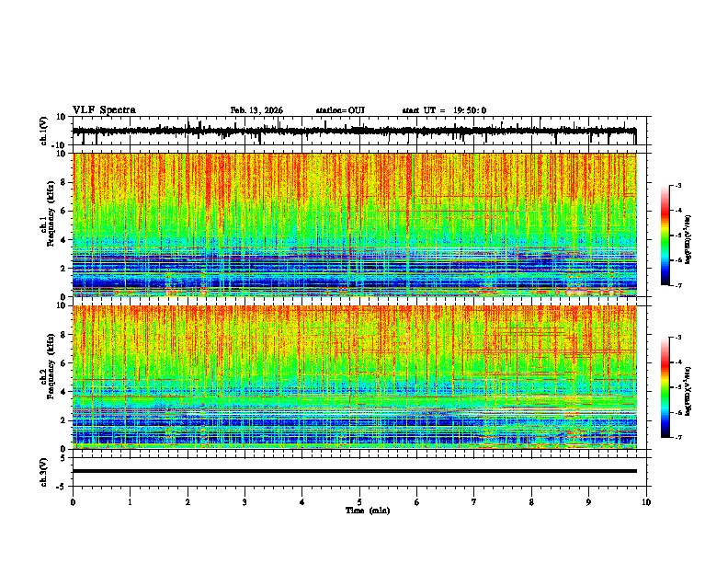The height and width of the screenshot is (563, 728).
Task: Click time axis tick label "6" at the bottom
Action: click(417, 502)
